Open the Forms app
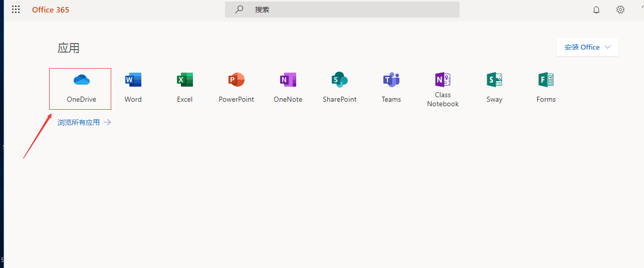Image resolution: width=644 pixels, height=268 pixels. click(x=546, y=88)
